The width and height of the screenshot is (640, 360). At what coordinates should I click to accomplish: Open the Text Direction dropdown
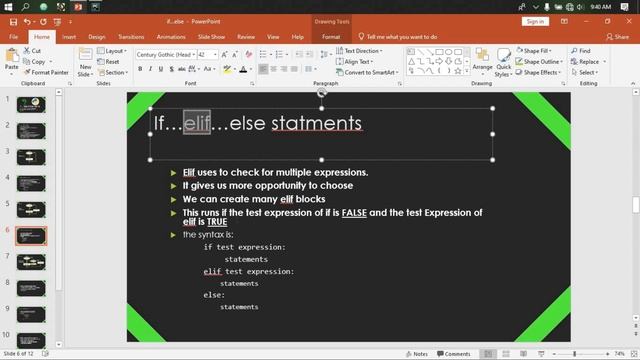[359, 51]
